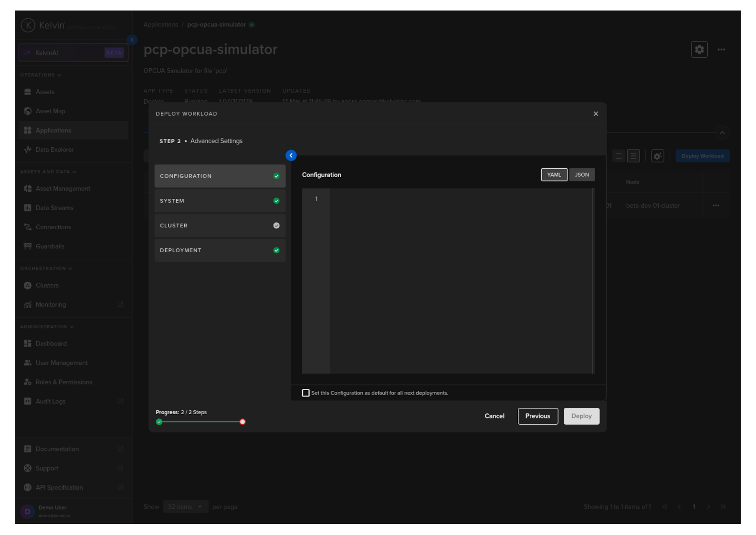Click inside the configuration code editor
Image resolution: width=756 pixels, height=535 pixels.
[x=461, y=281]
